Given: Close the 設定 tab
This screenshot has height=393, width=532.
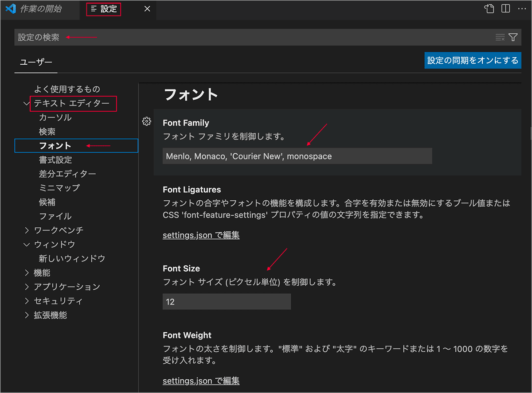Looking at the screenshot, I should 147,9.
